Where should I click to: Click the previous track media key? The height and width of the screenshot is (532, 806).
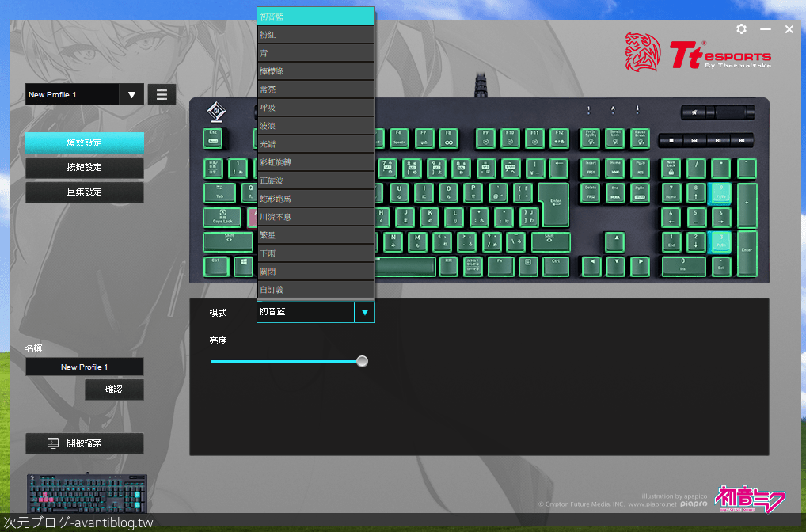pos(694,140)
